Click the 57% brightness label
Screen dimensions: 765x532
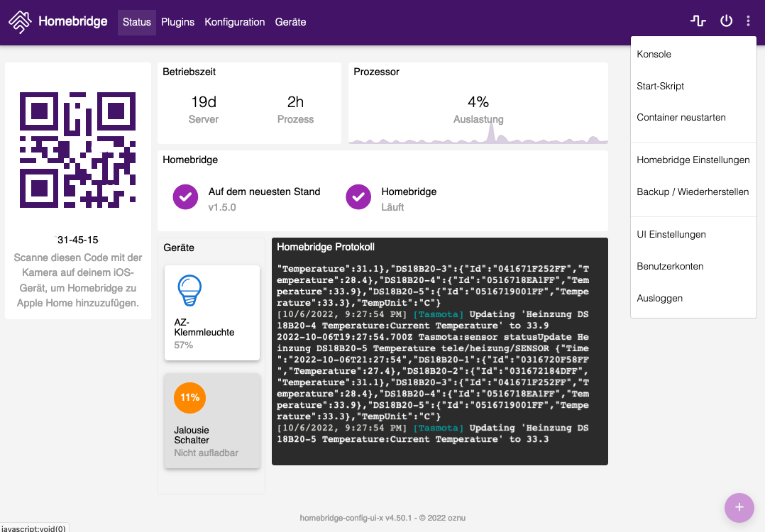183,345
